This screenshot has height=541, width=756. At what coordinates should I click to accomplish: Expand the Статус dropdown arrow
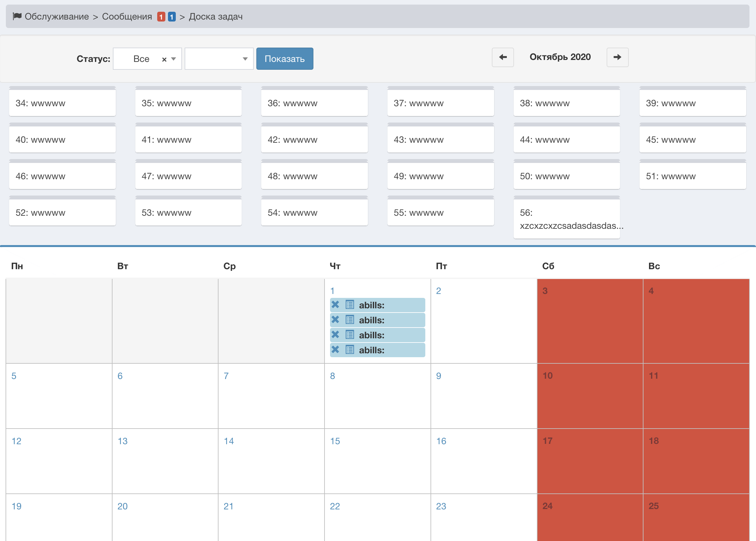[x=173, y=59]
